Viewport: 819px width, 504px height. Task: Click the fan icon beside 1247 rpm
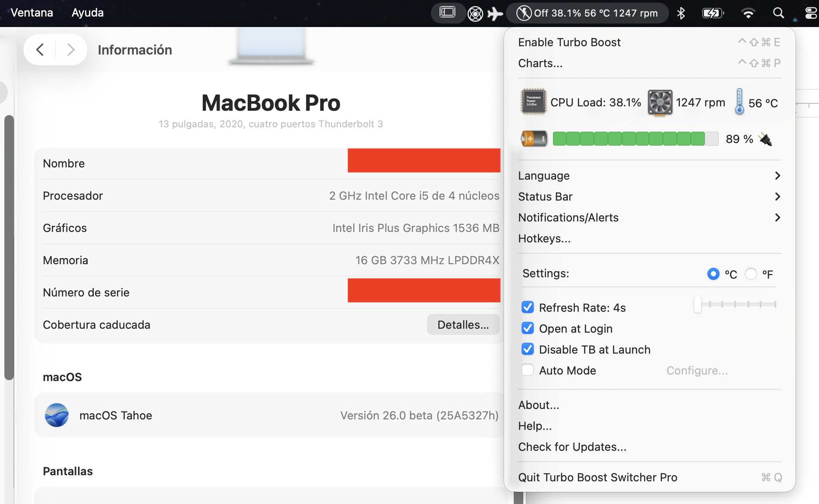pos(660,102)
